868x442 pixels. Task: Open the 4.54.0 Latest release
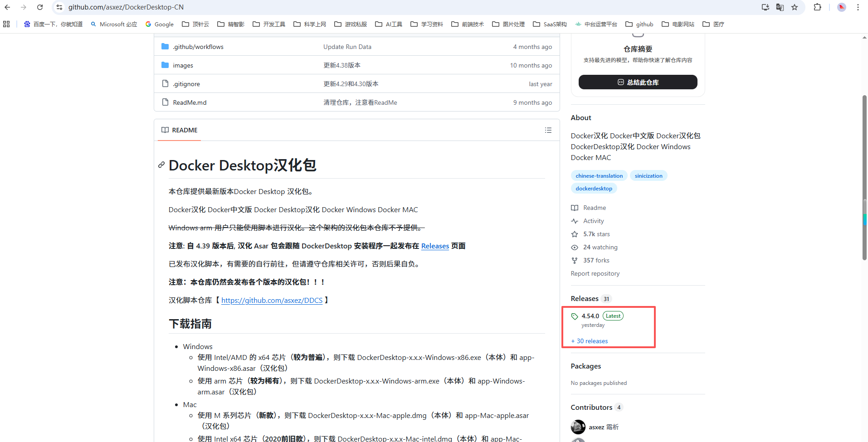pos(602,316)
